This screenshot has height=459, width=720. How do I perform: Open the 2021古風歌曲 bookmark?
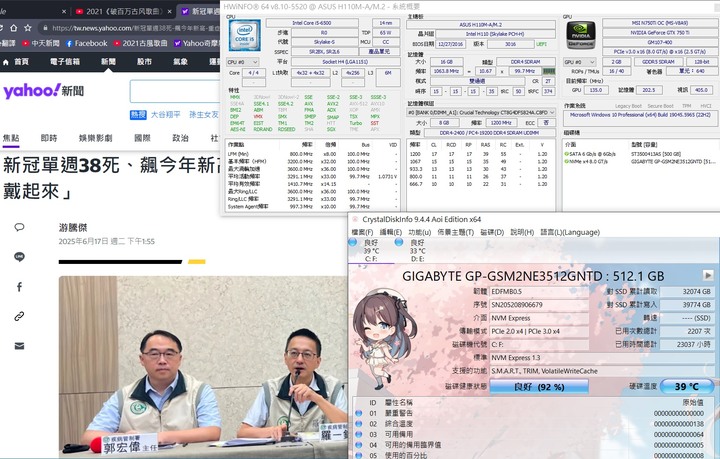141,43
